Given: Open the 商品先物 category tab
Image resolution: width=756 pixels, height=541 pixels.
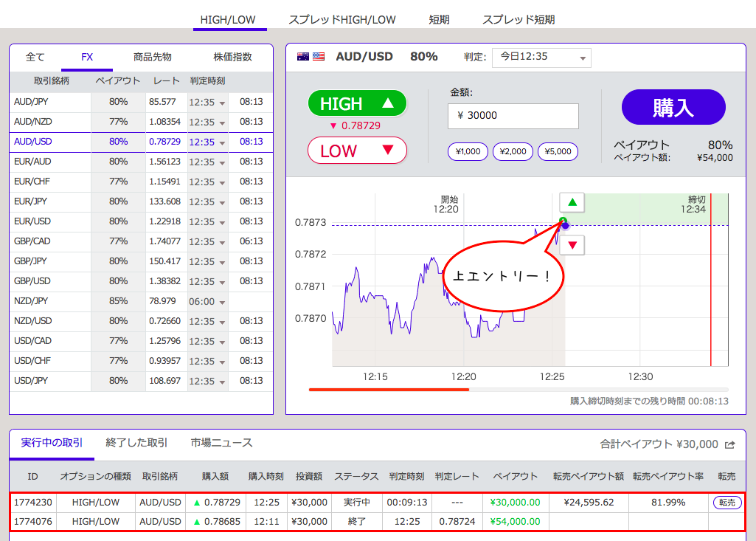Looking at the screenshot, I should (x=153, y=57).
